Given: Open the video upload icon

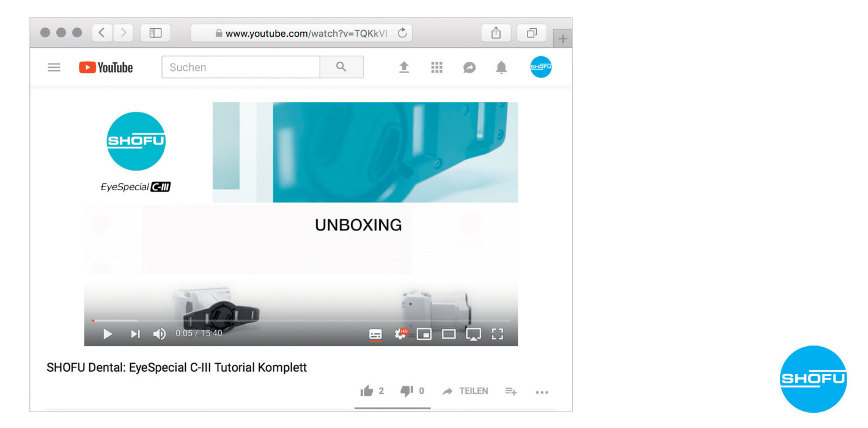Looking at the screenshot, I should [x=404, y=67].
